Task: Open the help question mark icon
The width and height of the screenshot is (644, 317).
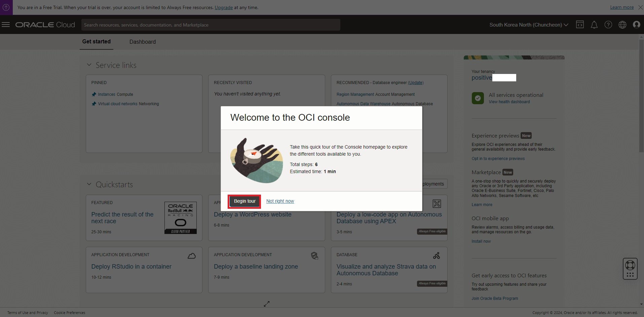Action: point(608,25)
